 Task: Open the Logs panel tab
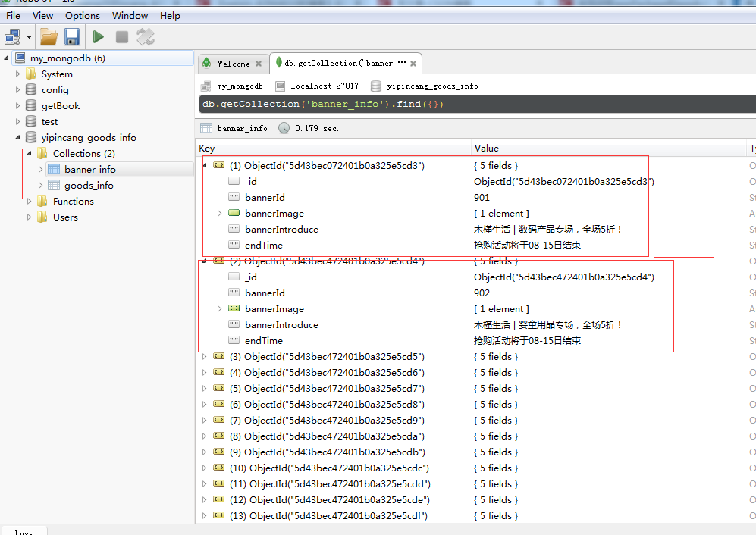[24, 532]
